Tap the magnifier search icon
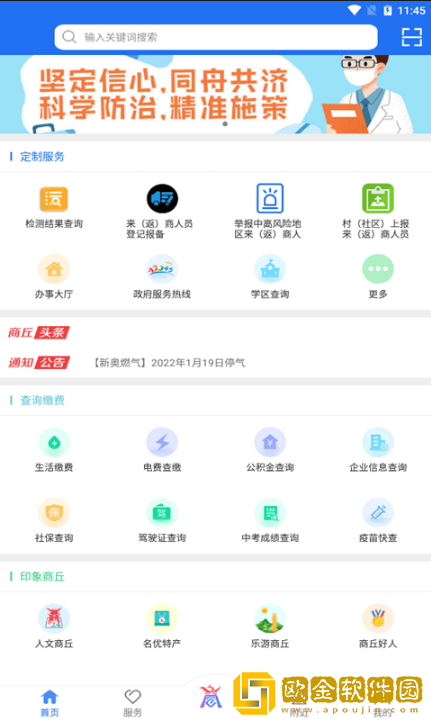Screen dimensions: 431x719 point(69,37)
